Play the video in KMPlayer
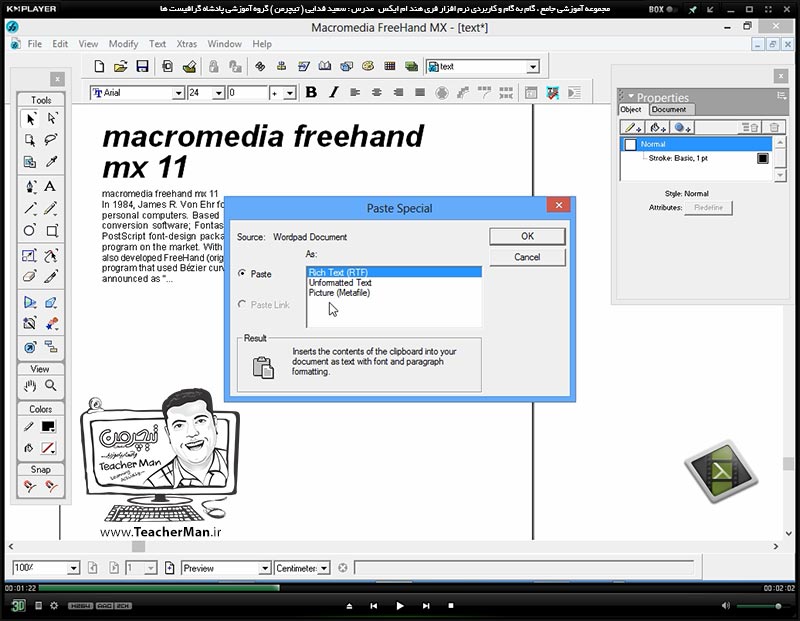Viewport: 800px width, 621px height. click(400, 606)
